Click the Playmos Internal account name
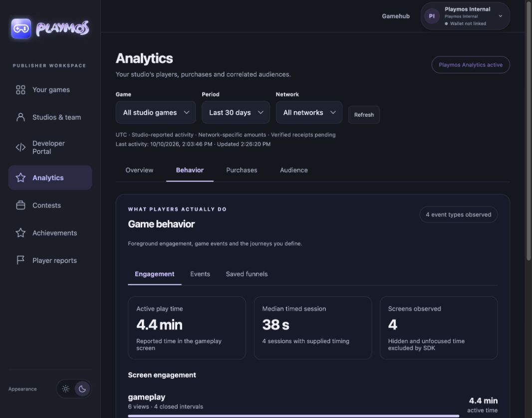 (x=467, y=9)
